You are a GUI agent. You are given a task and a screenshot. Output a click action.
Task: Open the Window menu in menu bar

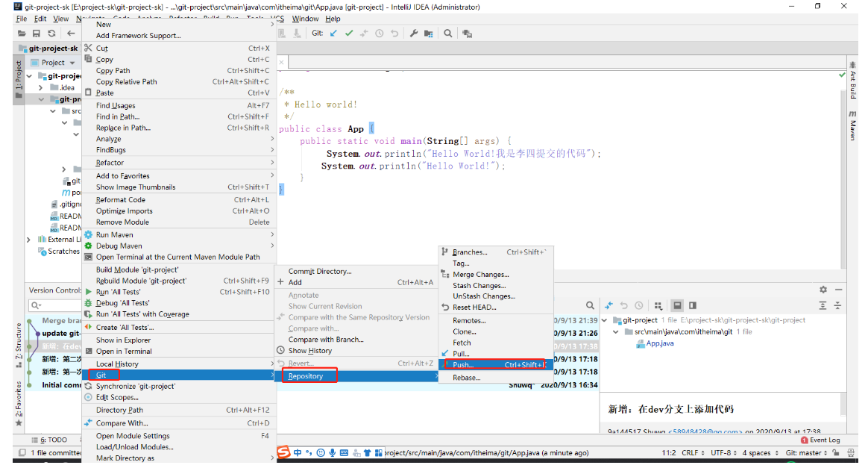(305, 19)
